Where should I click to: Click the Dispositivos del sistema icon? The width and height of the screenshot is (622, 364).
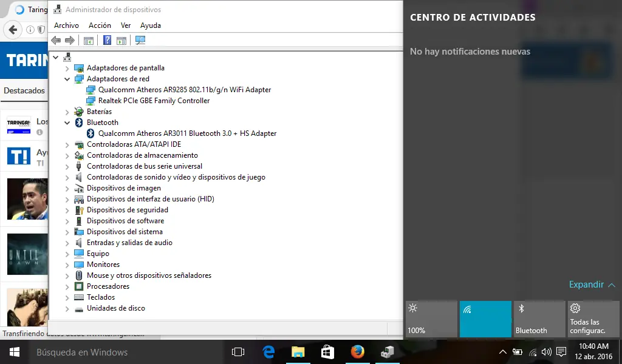pyautogui.click(x=79, y=232)
